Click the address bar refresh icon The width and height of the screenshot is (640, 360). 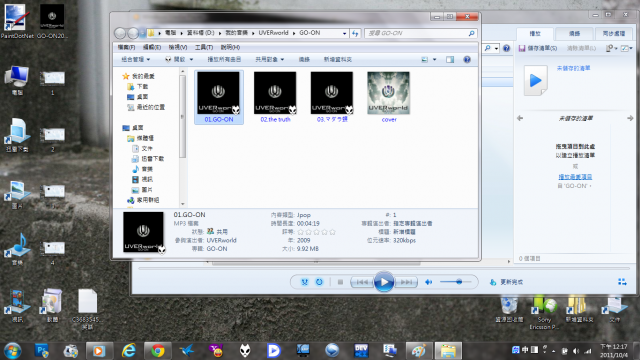click(355, 33)
